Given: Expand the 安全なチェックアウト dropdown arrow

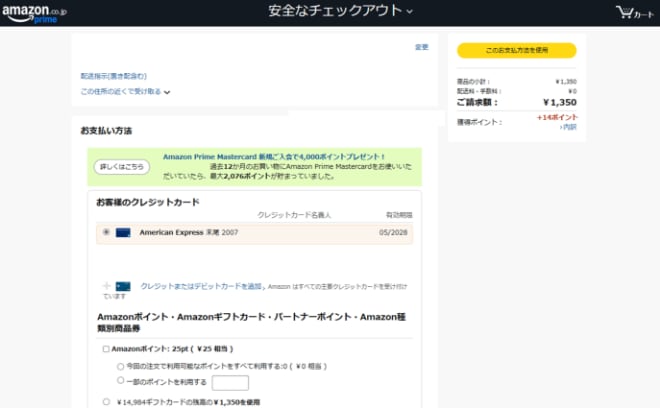Looking at the screenshot, I should [410, 12].
